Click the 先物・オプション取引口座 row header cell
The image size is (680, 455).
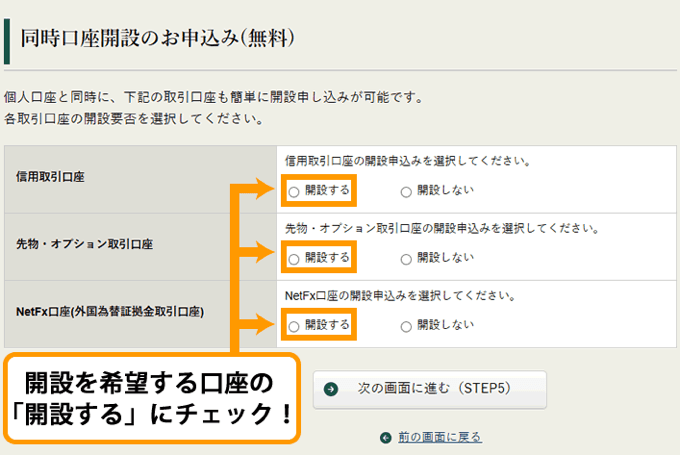click(140, 244)
